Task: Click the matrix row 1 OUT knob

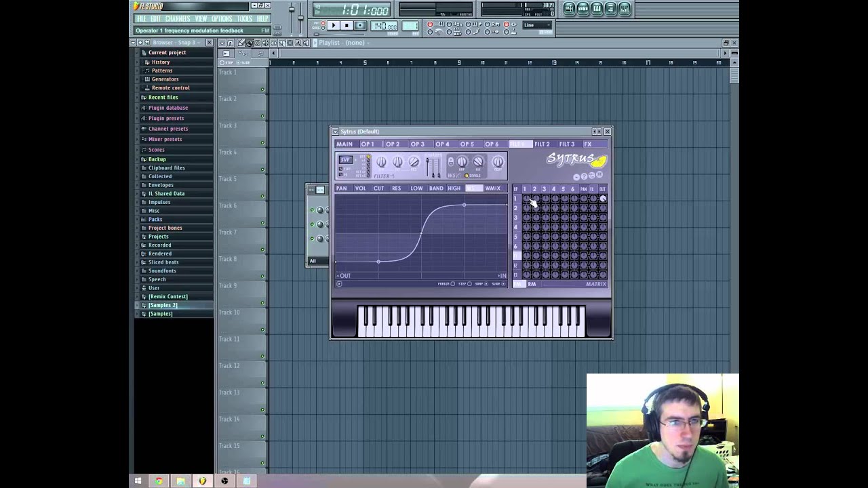Action: [x=603, y=199]
